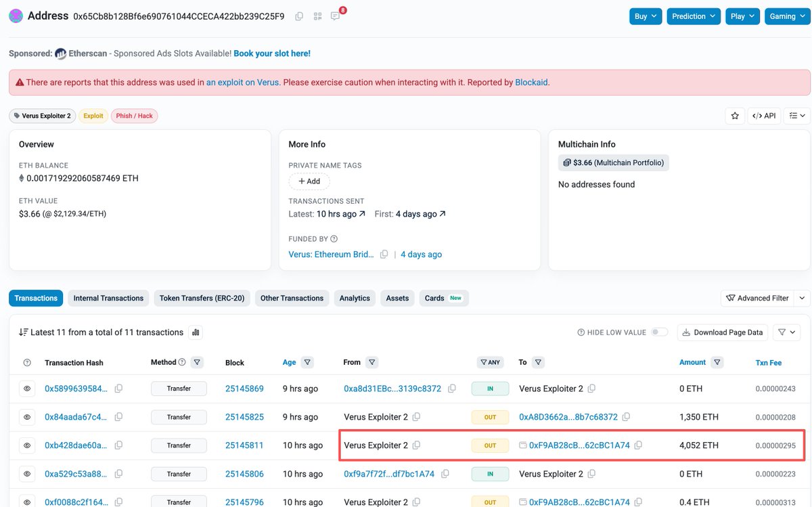Open 'an exploit on Verus' report link

[242, 83]
